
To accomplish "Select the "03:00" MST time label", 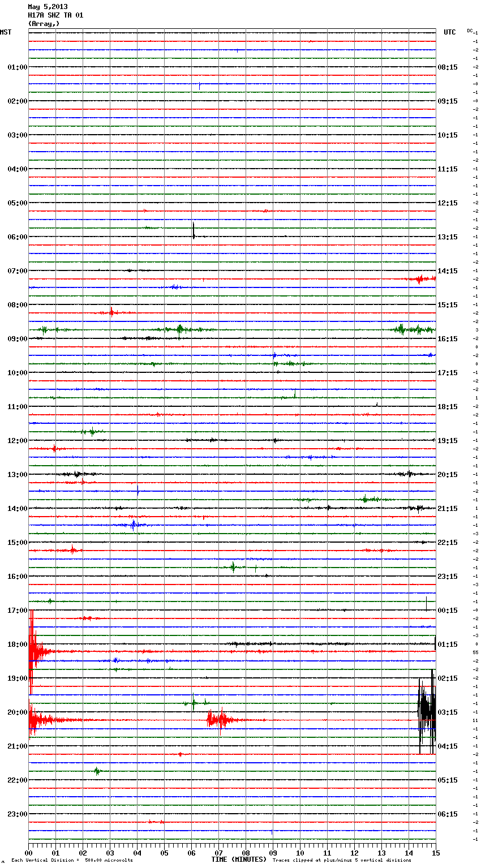I will [18, 135].
